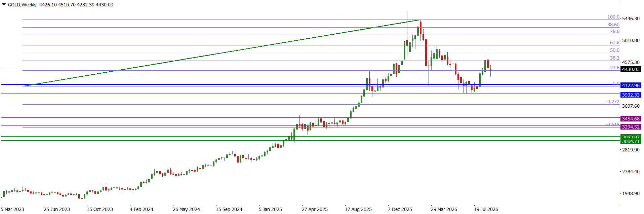The image size is (644, 214).
Task: Click the 7 Dec 2025 date label
Action: click(x=400, y=209)
